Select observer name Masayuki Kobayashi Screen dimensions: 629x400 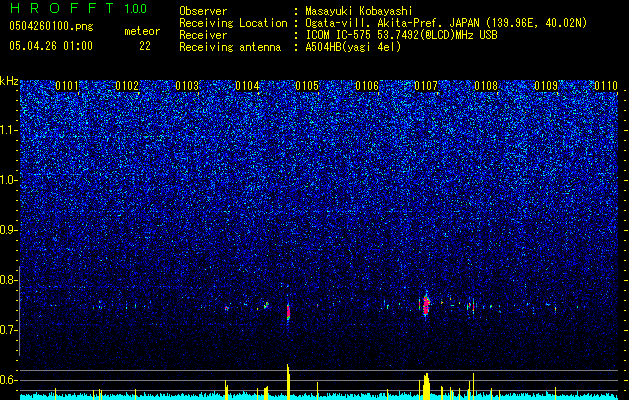click(x=359, y=11)
